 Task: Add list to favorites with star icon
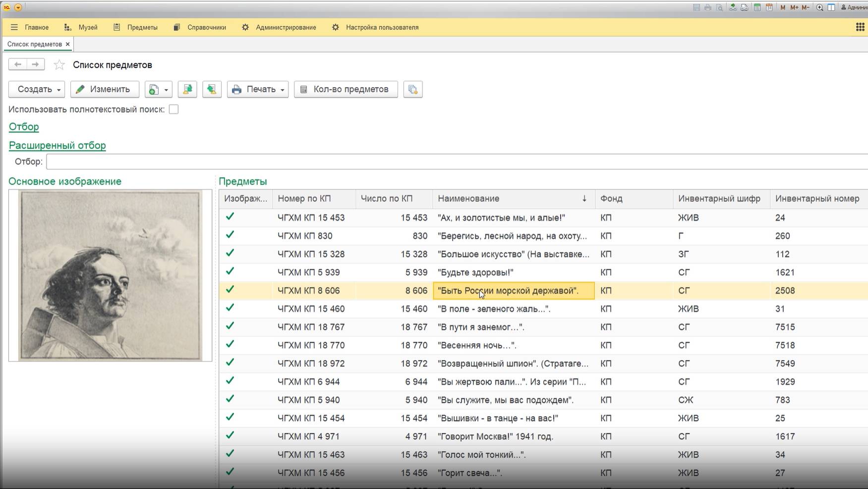point(59,65)
